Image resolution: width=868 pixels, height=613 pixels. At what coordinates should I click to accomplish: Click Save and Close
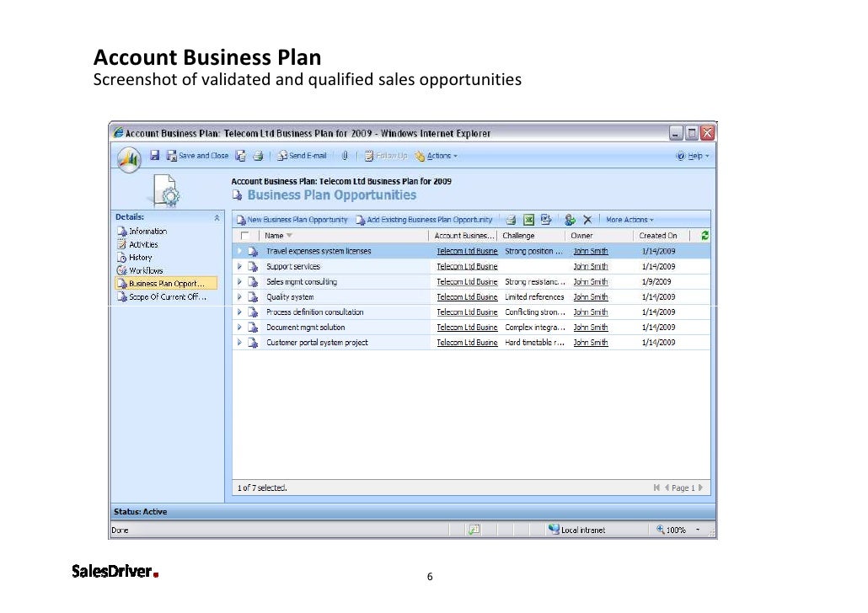pyautogui.click(x=198, y=156)
